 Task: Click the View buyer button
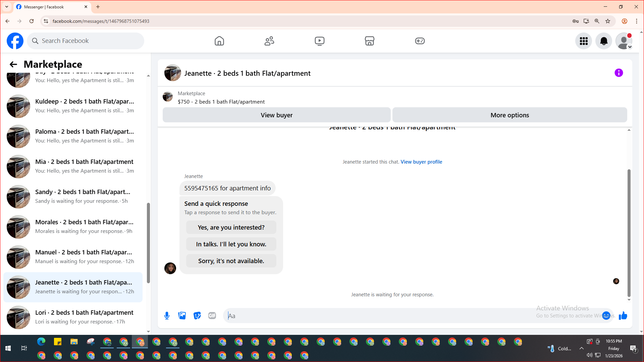click(276, 115)
